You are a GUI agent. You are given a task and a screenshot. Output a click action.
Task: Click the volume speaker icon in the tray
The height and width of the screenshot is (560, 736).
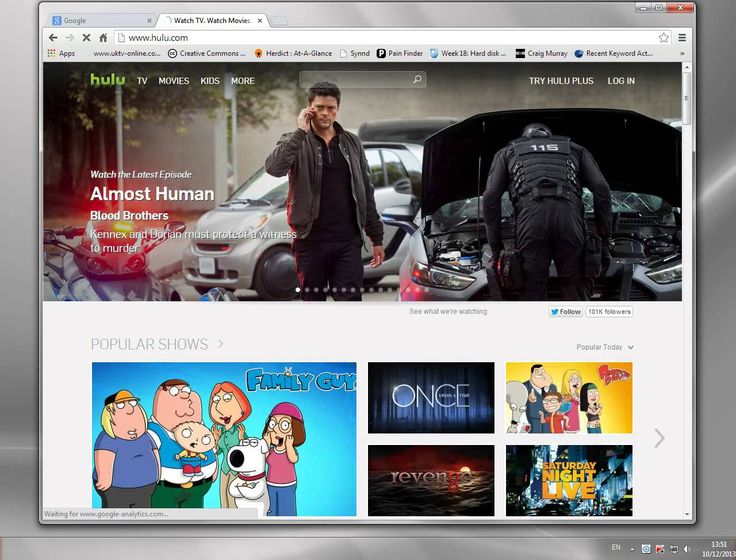688,548
